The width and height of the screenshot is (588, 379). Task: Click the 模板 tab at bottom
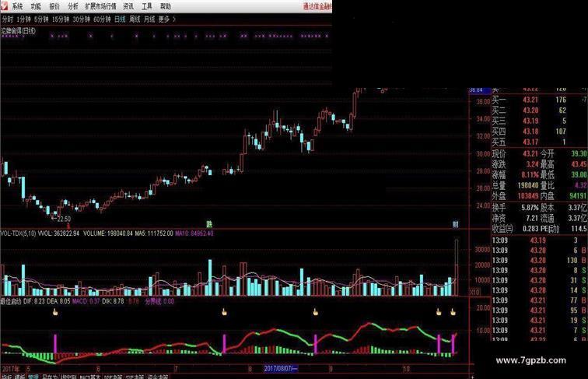click(x=20, y=377)
